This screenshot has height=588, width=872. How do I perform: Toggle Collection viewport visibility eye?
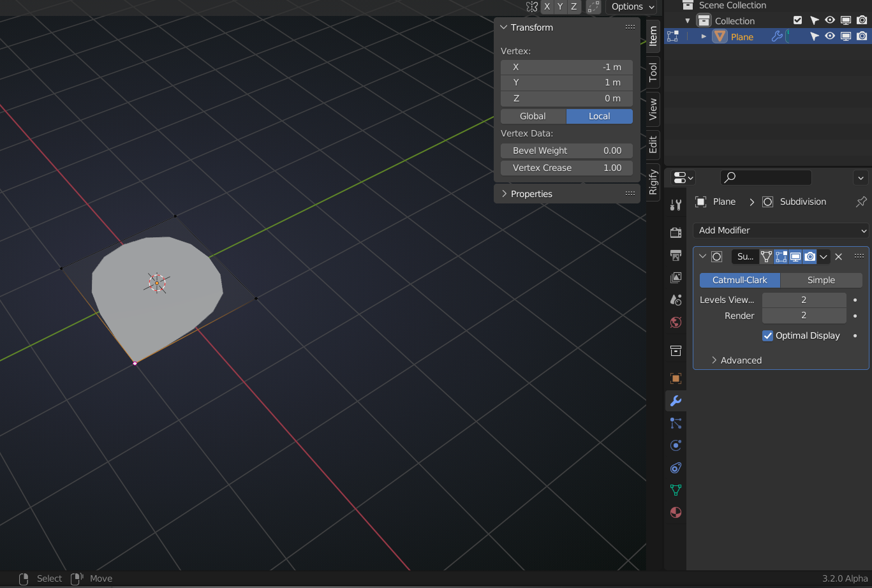[x=830, y=20]
